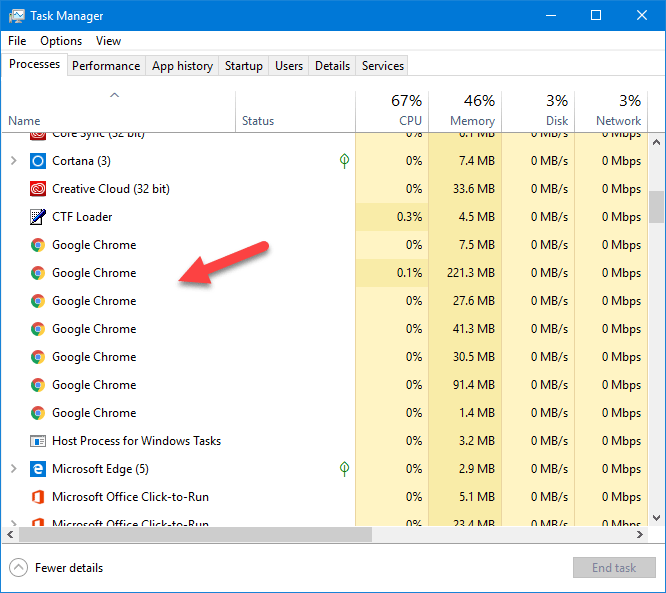Click the horizontal scrollbar thumb
The image size is (666, 593).
[x=195, y=534]
